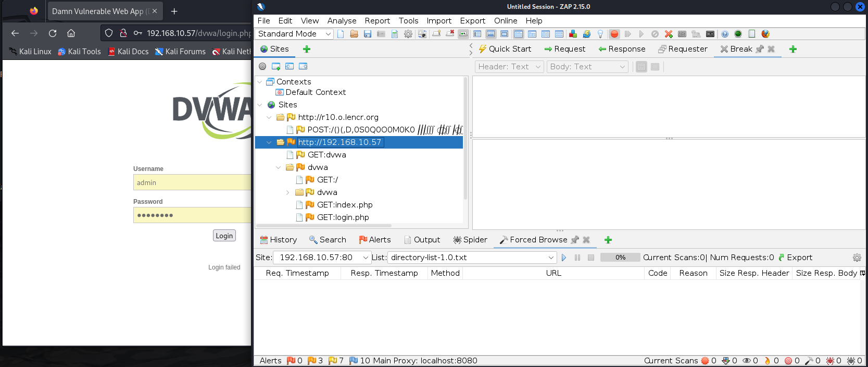This screenshot has width=868, height=367.
Task: Click the Forced Browse progress bar
Action: click(620, 258)
